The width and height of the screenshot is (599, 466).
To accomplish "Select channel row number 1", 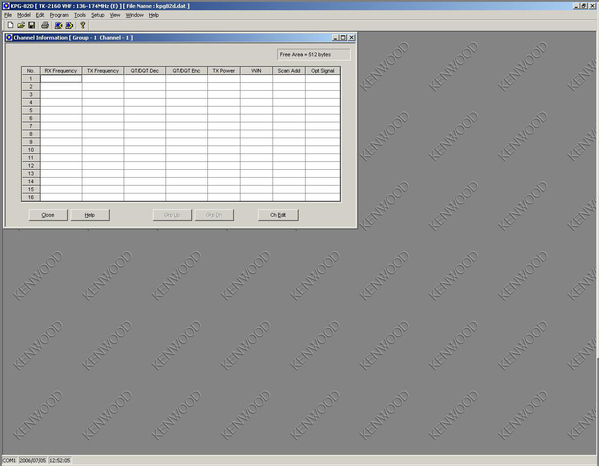I will 31,79.
